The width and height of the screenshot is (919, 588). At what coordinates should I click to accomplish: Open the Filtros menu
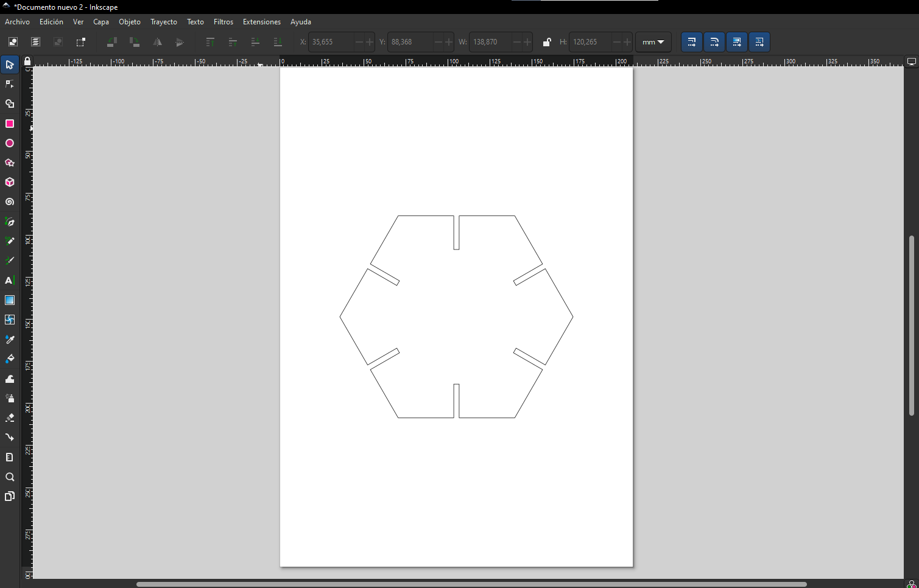pyautogui.click(x=224, y=22)
